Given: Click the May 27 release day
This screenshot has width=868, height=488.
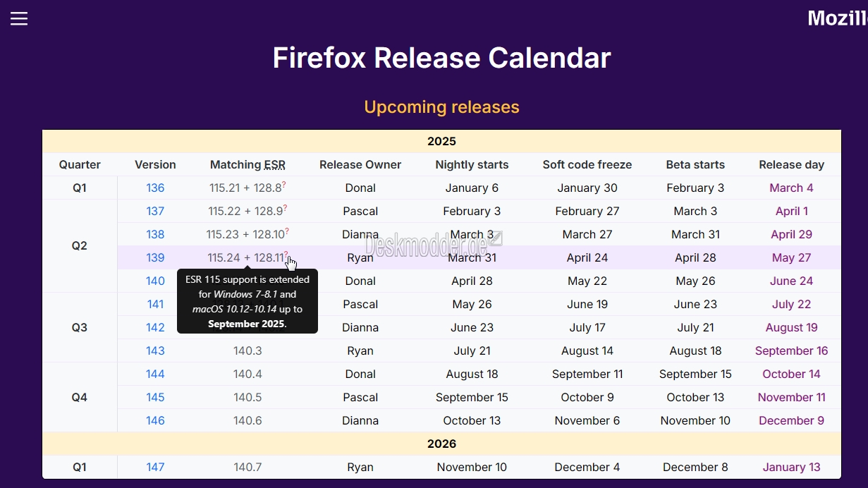Looking at the screenshot, I should [x=791, y=257].
